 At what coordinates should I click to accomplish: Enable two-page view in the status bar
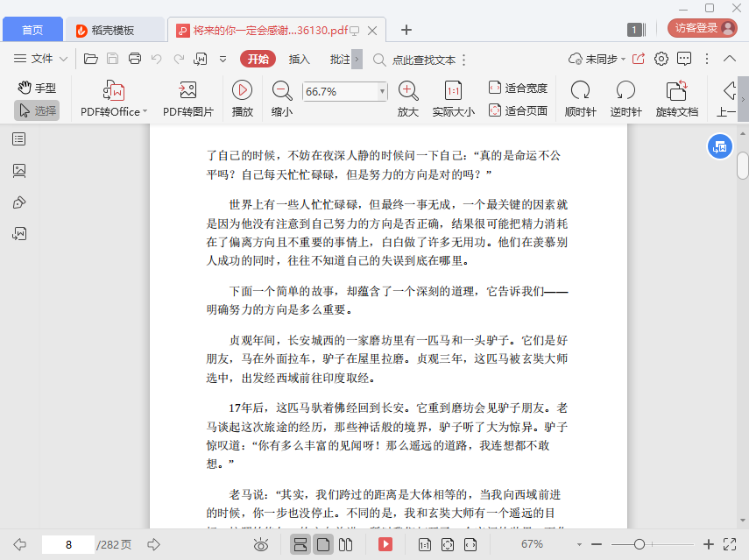coord(345,545)
